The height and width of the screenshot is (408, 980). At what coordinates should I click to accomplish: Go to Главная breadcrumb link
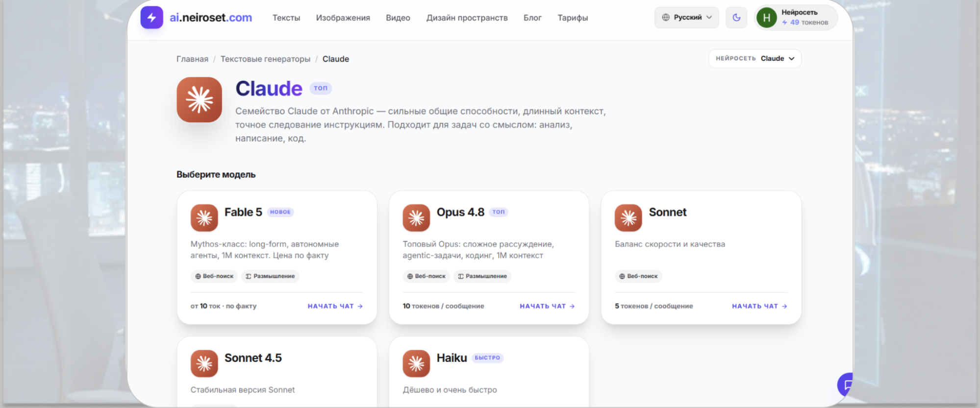click(x=192, y=59)
